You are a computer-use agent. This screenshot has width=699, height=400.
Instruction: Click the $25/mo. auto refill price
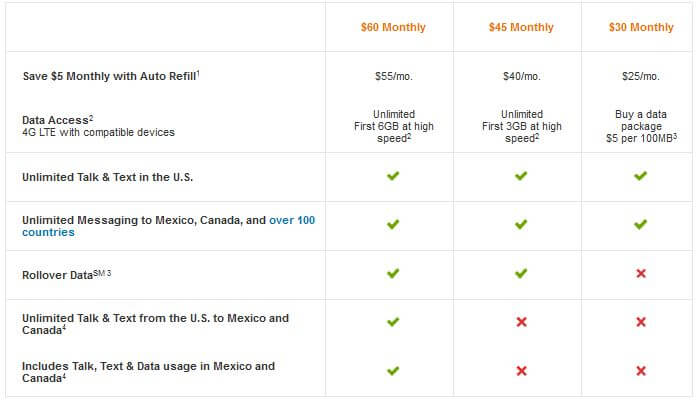click(x=641, y=76)
